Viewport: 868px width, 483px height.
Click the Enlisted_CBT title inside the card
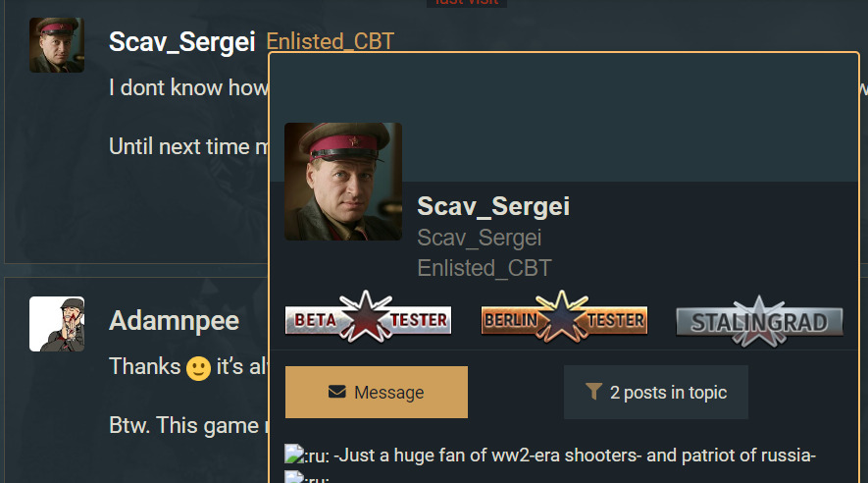point(485,268)
